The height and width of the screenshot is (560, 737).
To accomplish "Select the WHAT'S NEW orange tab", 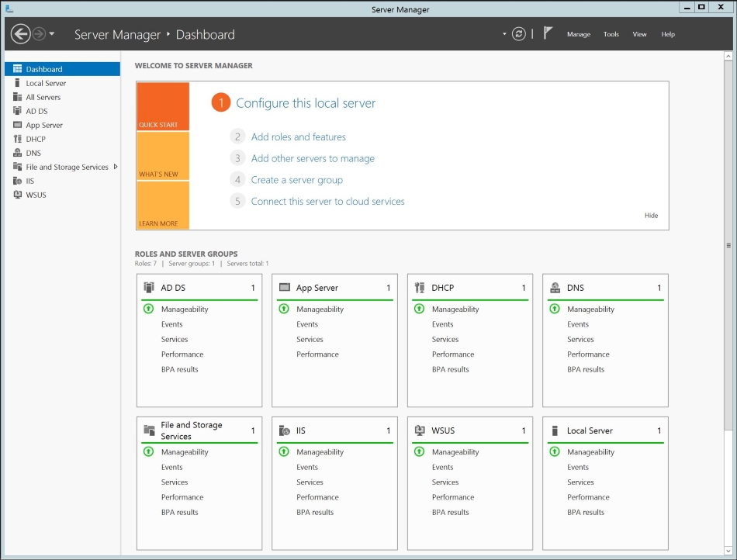I will 162,156.
